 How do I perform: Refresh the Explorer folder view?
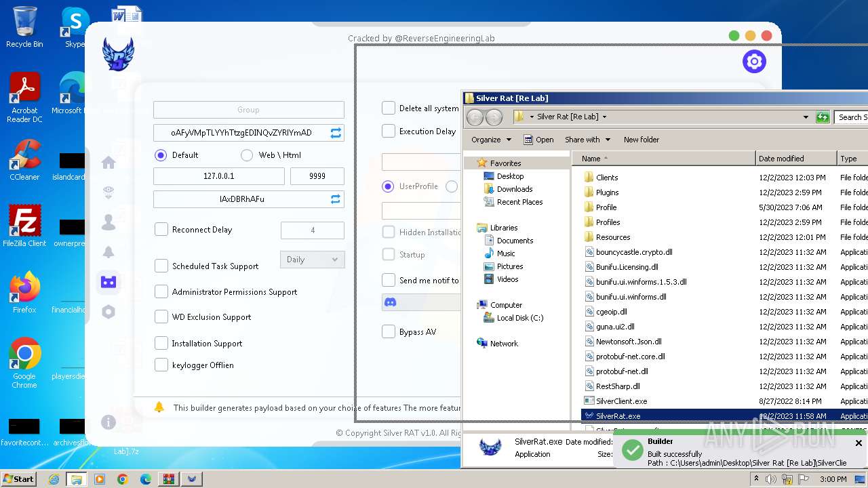(823, 117)
